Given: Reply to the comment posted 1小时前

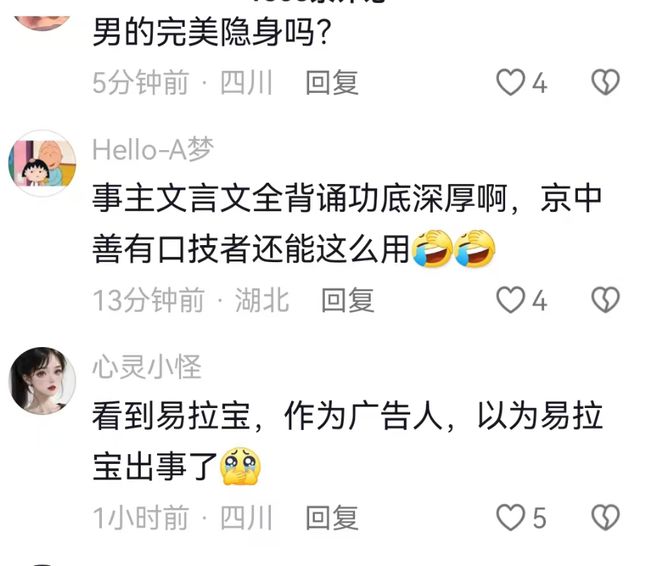Looking at the screenshot, I should tap(332, 518).
